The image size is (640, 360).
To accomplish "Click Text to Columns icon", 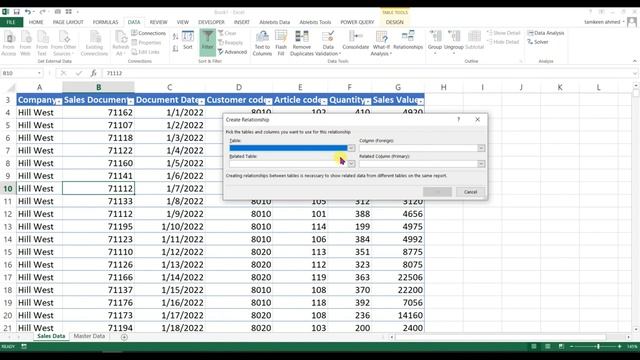I will click(x=262, y=43).
